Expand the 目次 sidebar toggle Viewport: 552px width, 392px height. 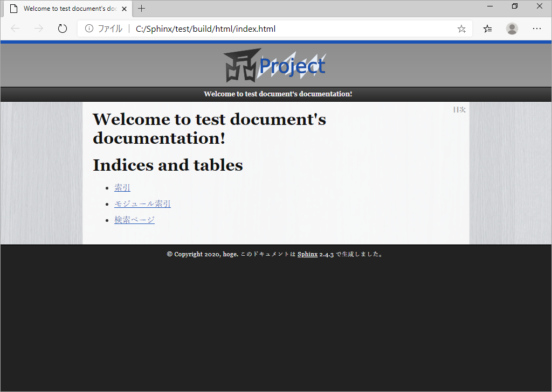coord(459,110)
